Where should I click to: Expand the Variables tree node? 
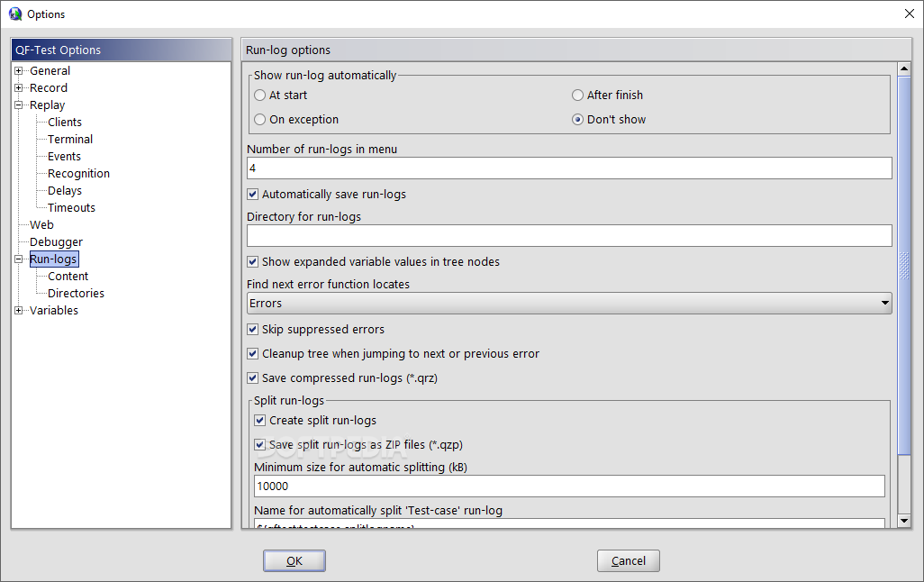click(18, 310)
